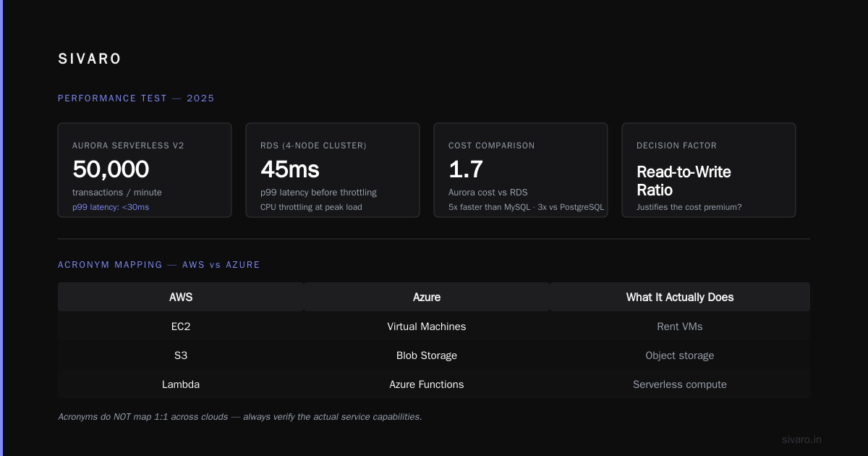Click 'What It Actually Does' column header
Screen dimensions: 868x456
[680, 297]
